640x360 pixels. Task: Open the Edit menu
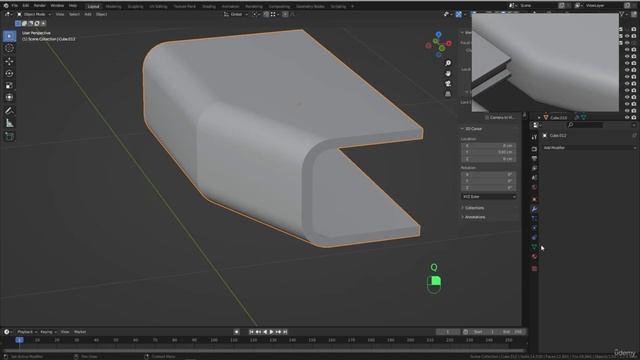pos(26,6)
